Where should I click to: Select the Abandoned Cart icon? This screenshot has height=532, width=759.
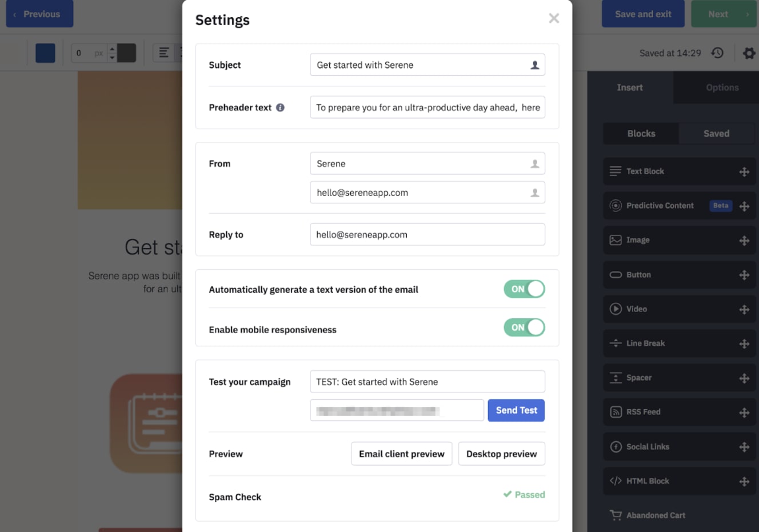pos(616,515)
